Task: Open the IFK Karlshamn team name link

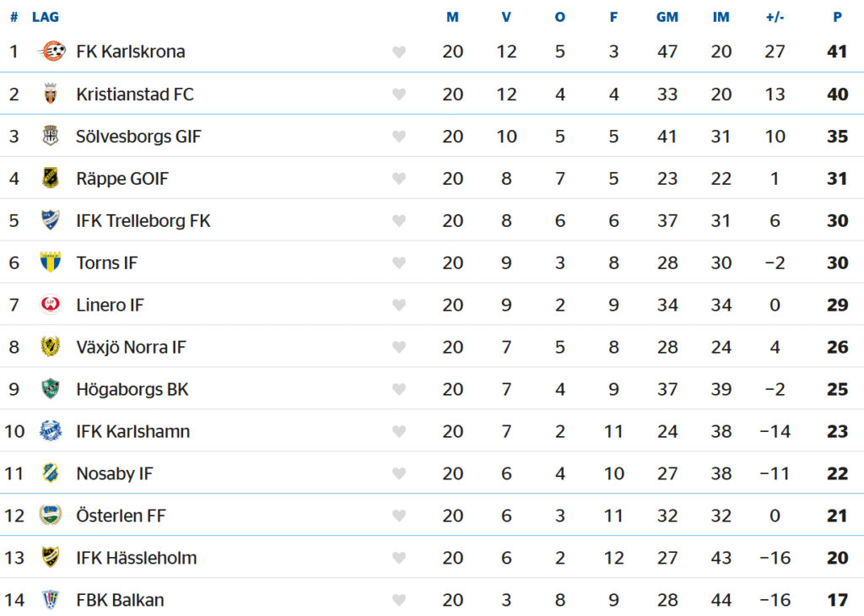Action: [x=132, y=431]
